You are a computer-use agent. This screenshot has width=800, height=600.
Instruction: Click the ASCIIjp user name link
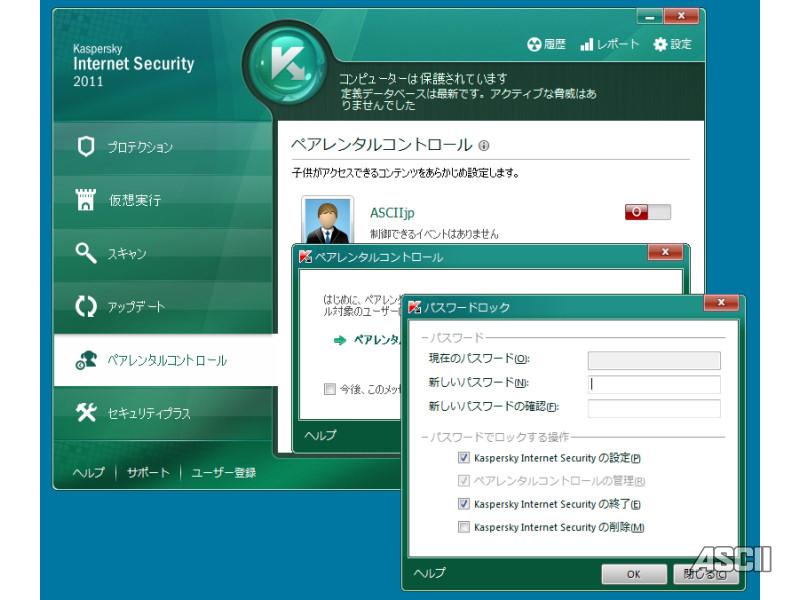point(392,213)
